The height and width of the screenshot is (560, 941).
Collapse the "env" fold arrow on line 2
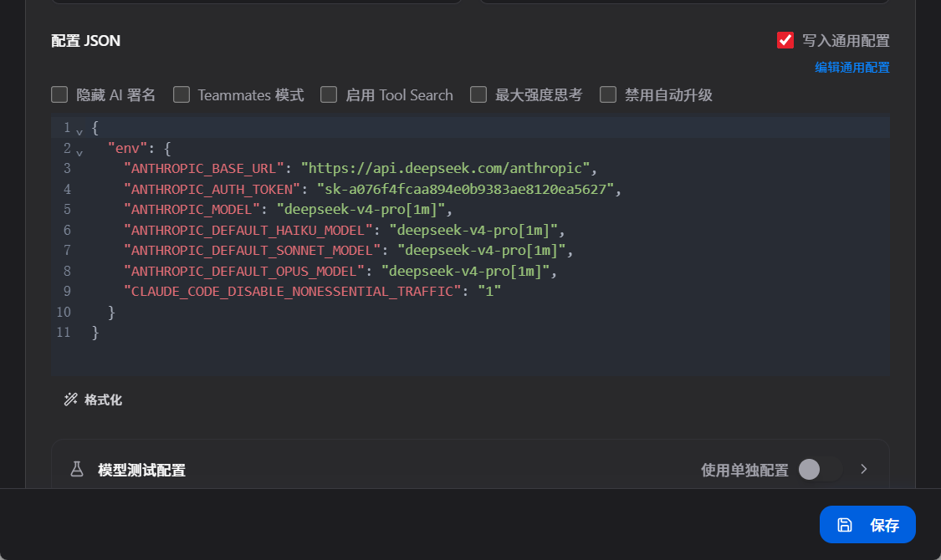click(x=79, y=152)
